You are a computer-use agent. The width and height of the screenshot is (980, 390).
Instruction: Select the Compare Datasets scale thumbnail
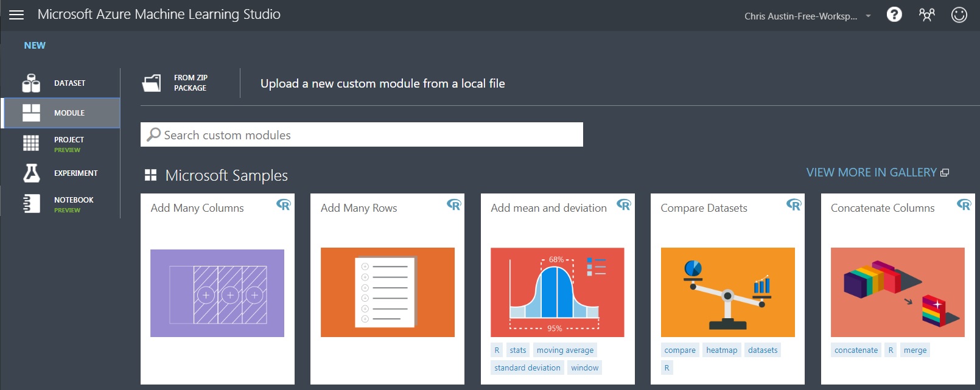click(x=728, y=292)
